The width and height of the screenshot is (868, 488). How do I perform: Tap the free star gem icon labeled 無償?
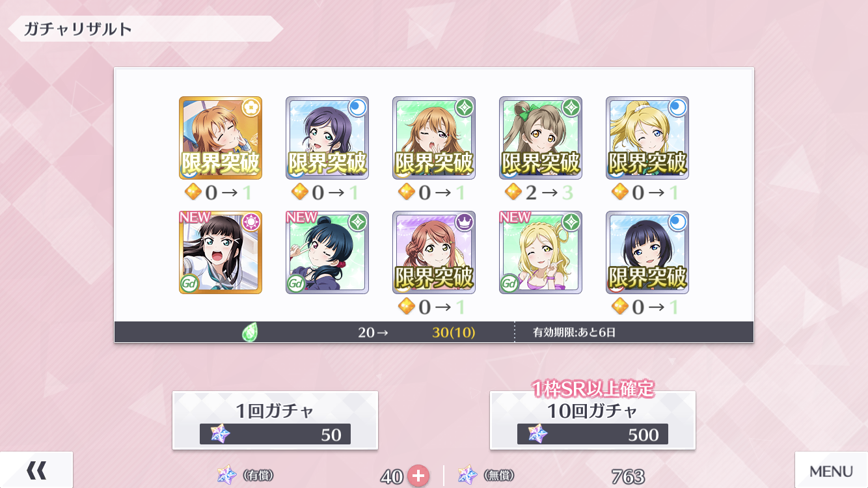[467, 475]
